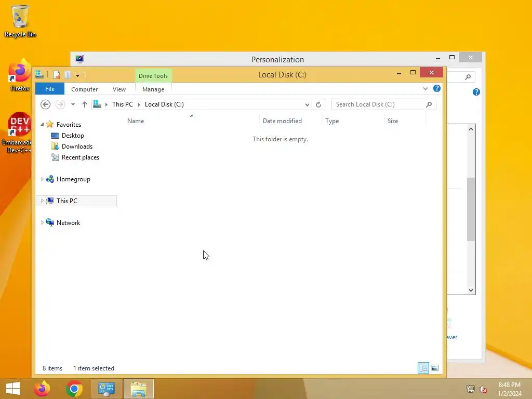This screenshot has height=399, width=532.
Task: Click the muted volume tray icon
Action: click(483, 389)
